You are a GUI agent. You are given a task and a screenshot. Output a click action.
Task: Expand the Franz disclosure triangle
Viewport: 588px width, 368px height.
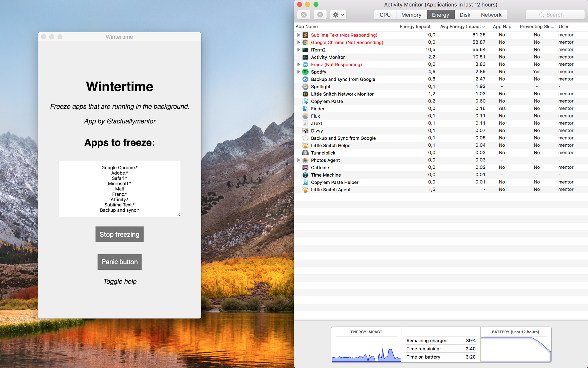click(299, 64)
